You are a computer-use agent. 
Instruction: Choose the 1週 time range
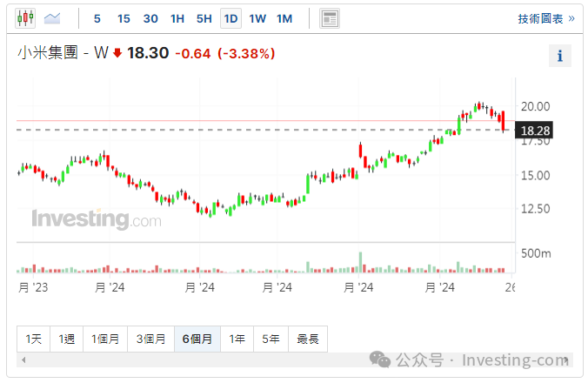click(66, 339)
